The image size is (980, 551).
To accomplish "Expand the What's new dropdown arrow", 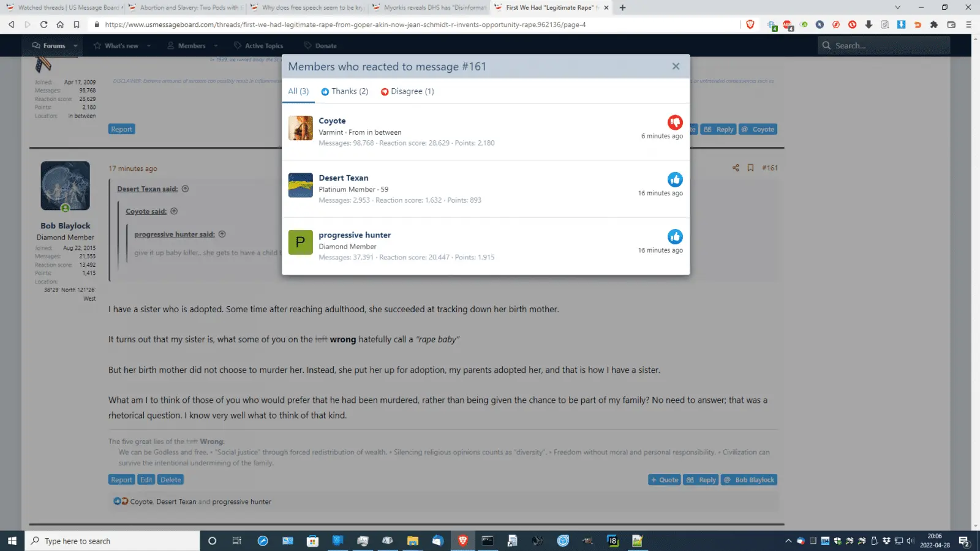I will [x=149, y=46].
